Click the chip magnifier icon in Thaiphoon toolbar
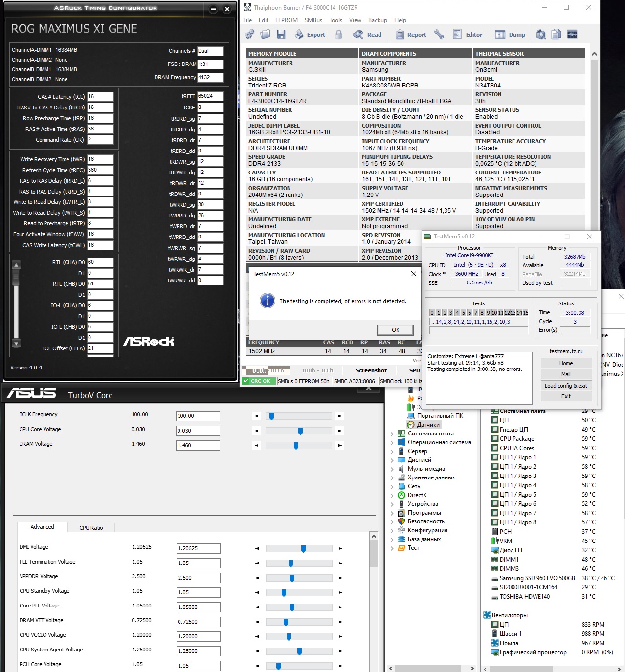The height and width of the screenshot is (672, 625). (541, 34)
